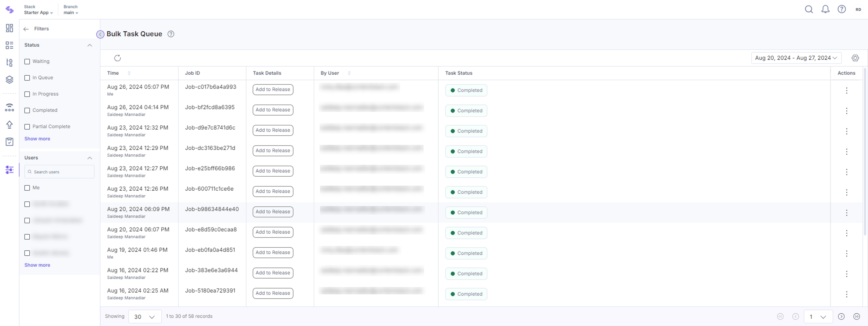
Task: Jump to the last page of records
Action: (856, 316)
